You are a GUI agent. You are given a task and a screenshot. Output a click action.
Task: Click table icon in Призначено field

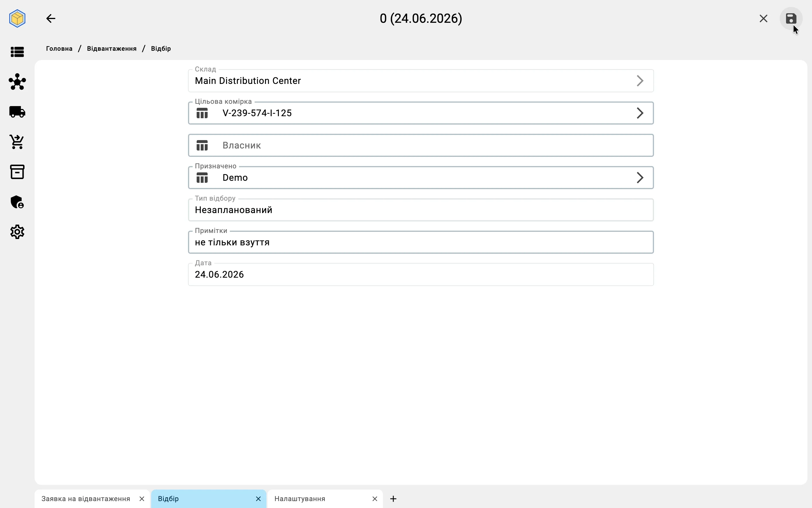(x=202, y=178)
